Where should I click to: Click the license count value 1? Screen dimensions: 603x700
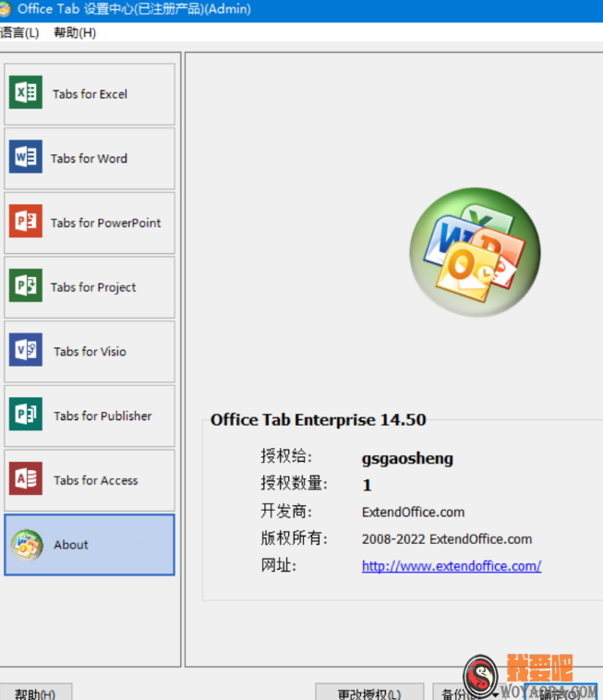367,485
